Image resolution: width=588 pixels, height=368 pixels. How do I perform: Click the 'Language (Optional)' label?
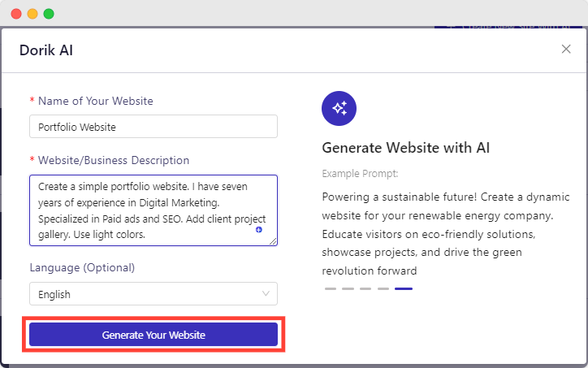click(82, 267)
